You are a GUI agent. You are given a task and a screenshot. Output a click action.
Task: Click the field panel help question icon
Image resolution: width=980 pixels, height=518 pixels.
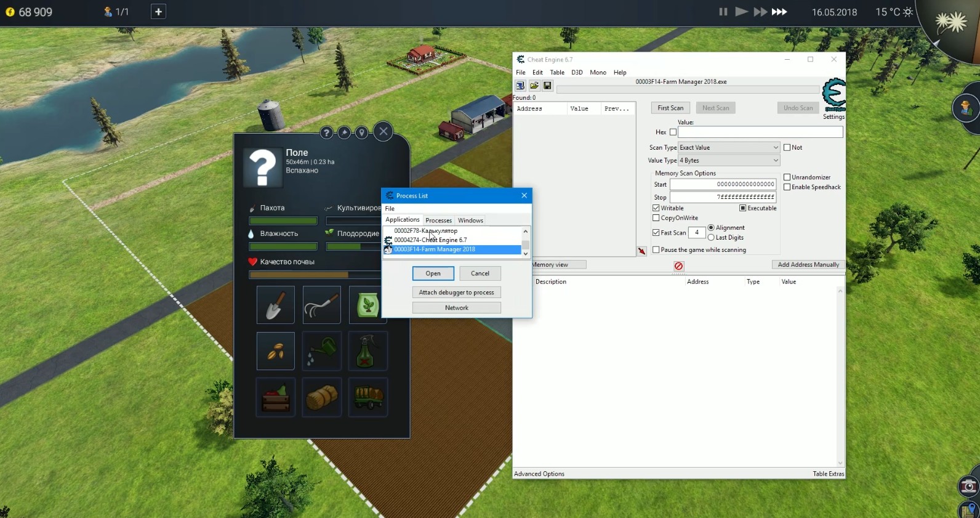327,132
